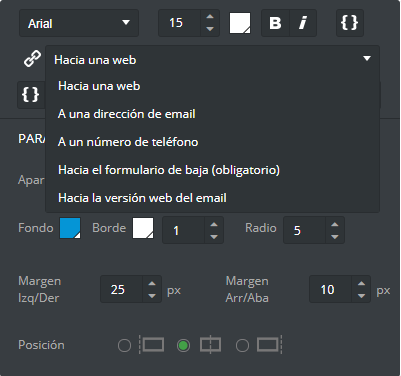
Task: Click the center alignment position icon
Action: point(210,345)
